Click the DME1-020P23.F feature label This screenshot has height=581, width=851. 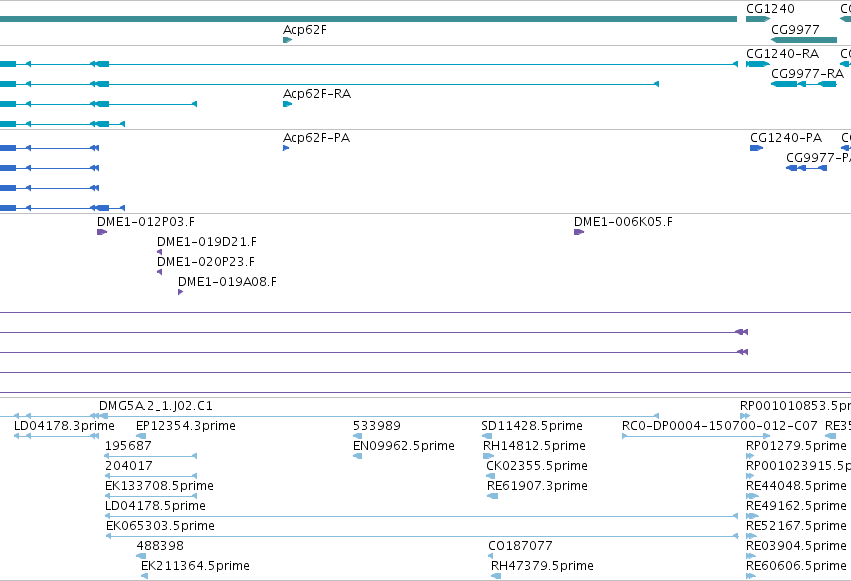pyautogui.click(x=206, y=262)
